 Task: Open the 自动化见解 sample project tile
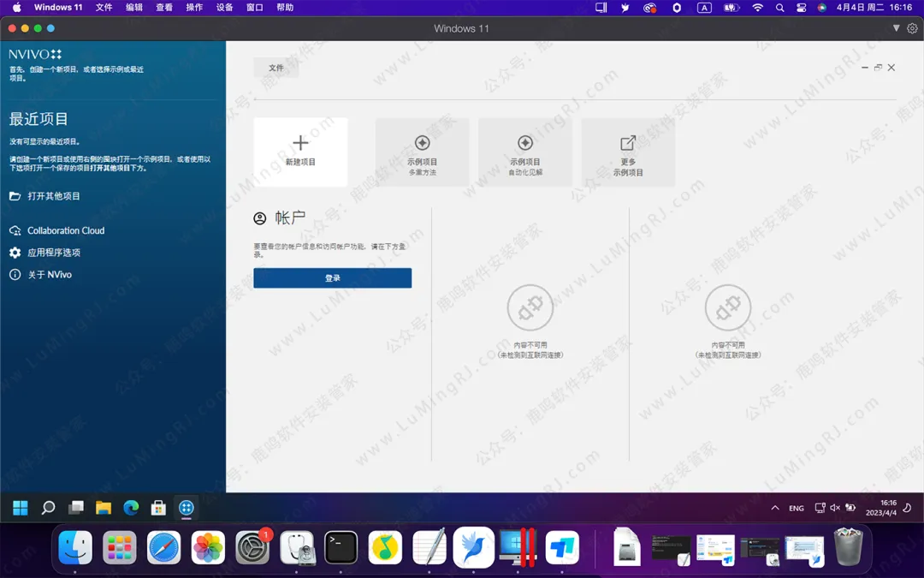point(525,152)
